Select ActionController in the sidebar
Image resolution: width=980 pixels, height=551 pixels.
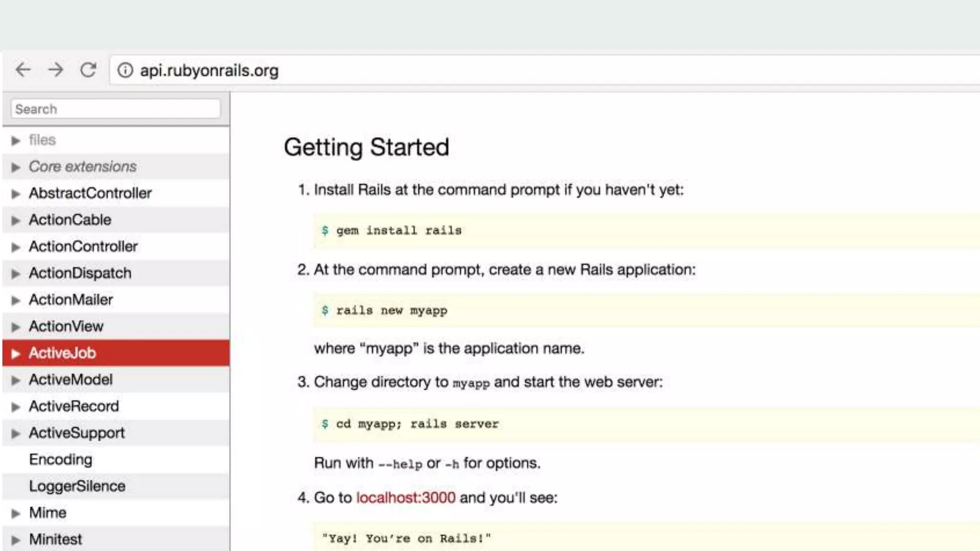pos(83,246)
